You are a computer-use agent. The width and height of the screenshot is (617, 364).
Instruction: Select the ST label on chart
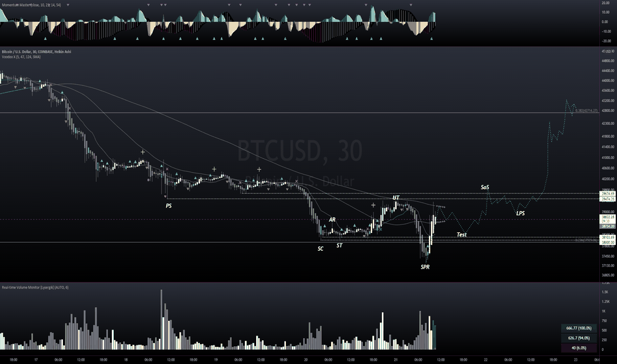point(339,245)
